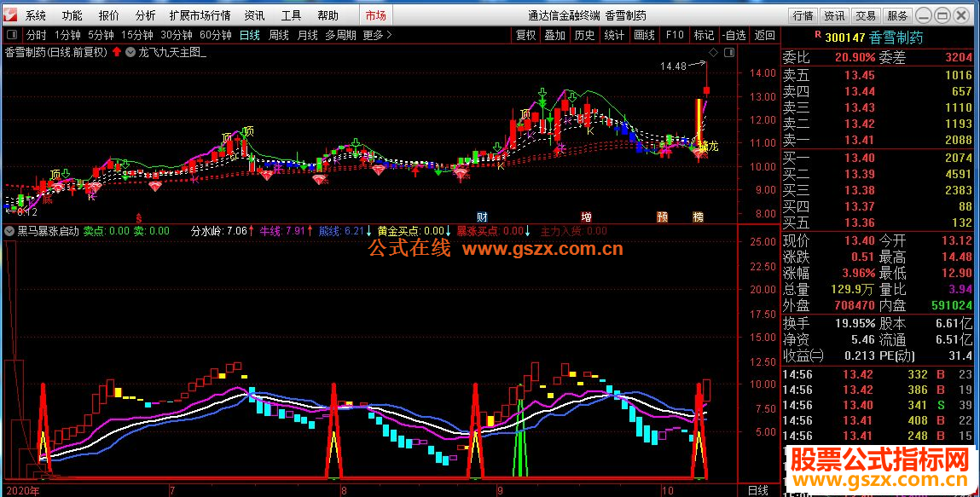Open the indicator dropdown beside 黑马暴涨启动
Image resolution: width=980 pixels, height=497 pixels.
coord(9,231)
